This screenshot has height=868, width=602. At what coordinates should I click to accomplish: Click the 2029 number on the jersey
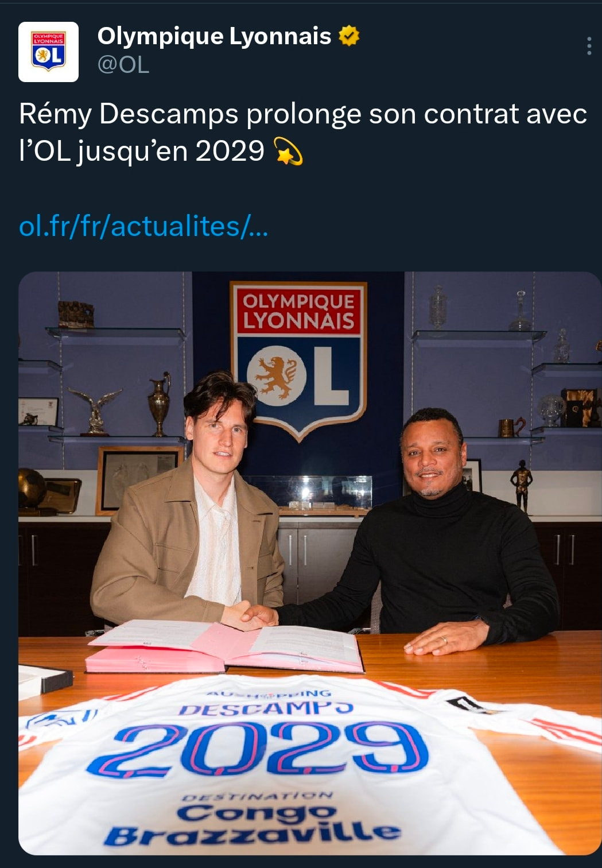(258, 749)
